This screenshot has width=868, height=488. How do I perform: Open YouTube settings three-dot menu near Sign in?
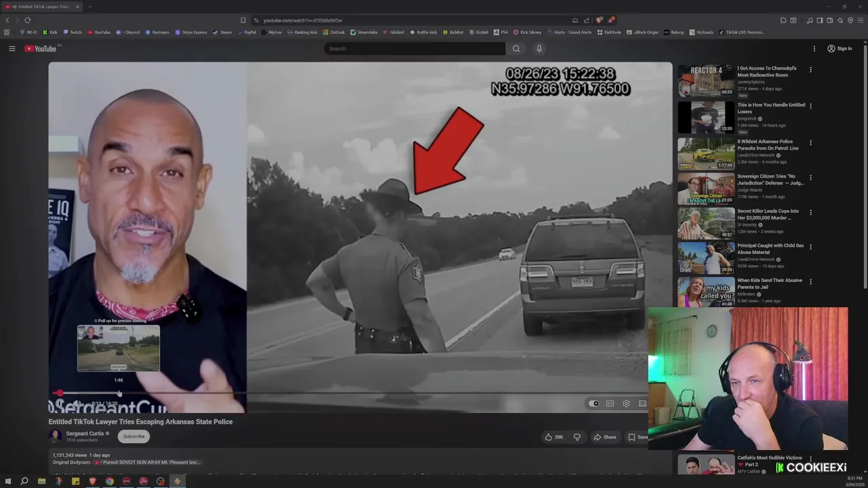[814, 49]
